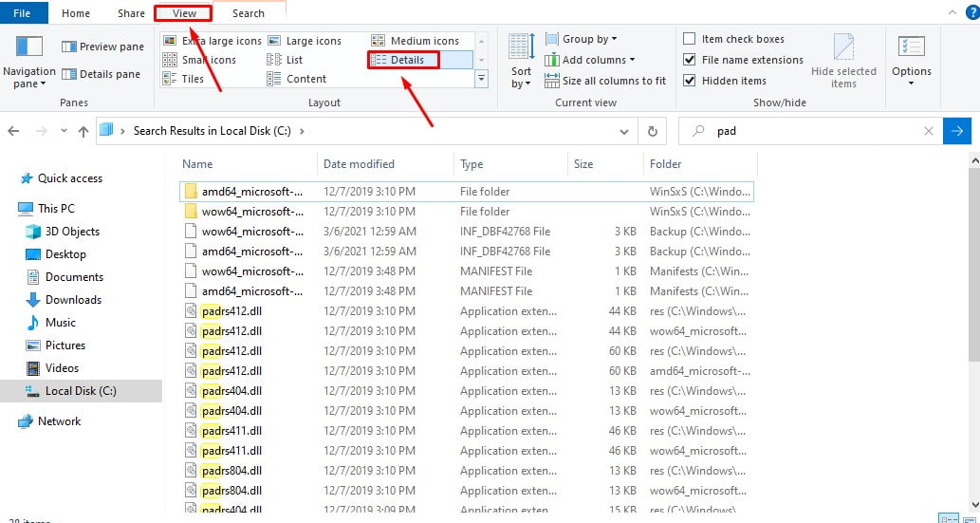Sort by the Name column header
This screenshot has width=980, height=523.
(x=248, y=164)
